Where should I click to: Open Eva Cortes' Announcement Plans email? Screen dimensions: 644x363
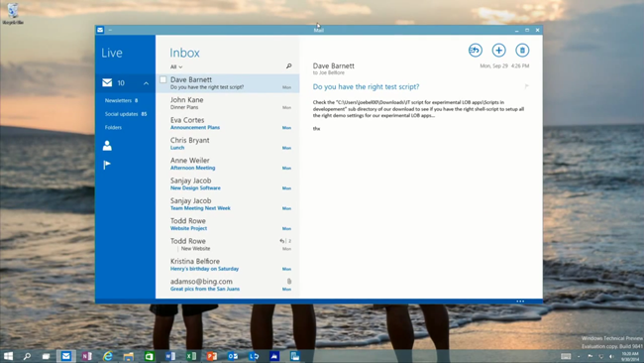click(x=228, y=123)
